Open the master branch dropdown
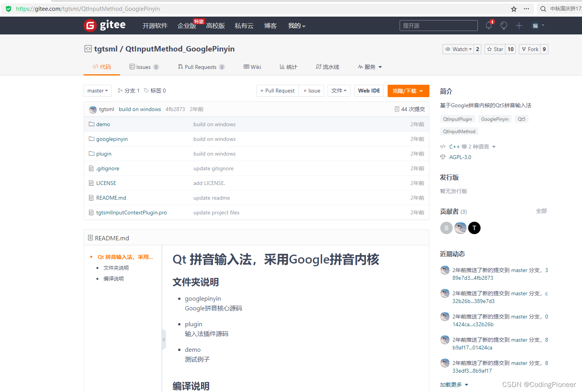Viewport: 582px width, 392px height. (x=97, y=91)
